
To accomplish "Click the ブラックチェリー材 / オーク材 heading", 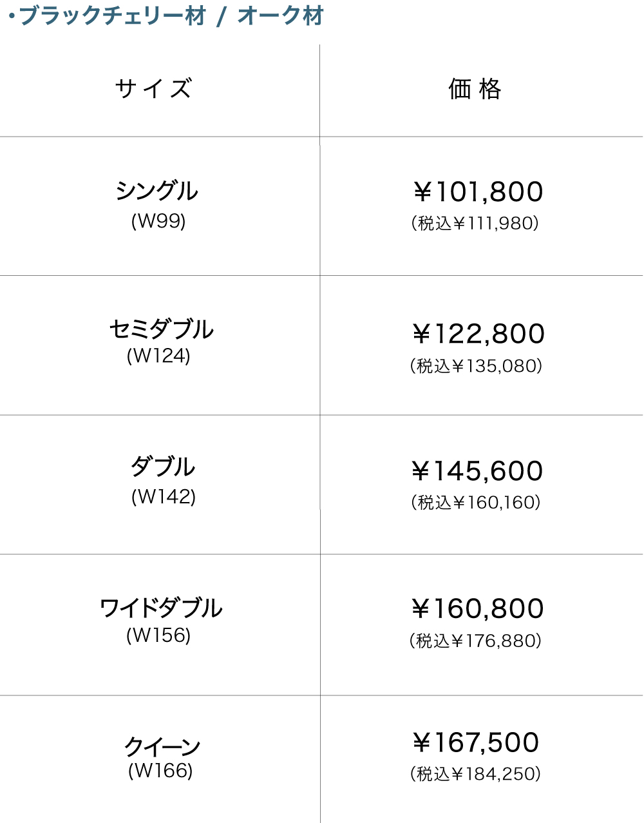I will click(x=166, y=15).
